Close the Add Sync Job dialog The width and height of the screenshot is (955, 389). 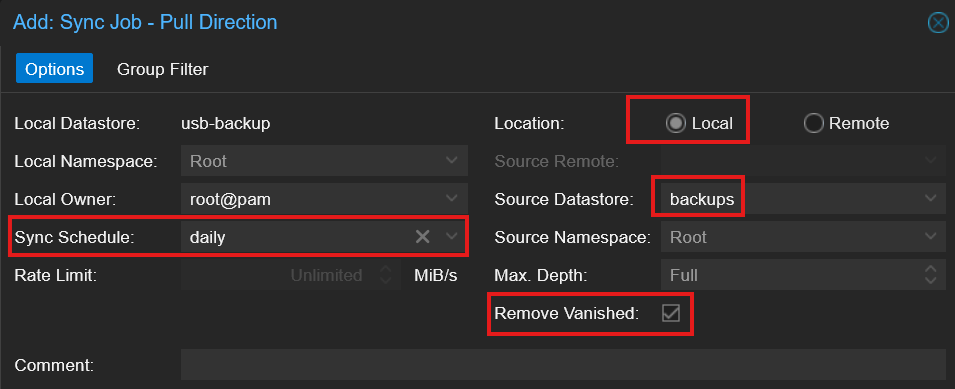[x=937, y=23]
